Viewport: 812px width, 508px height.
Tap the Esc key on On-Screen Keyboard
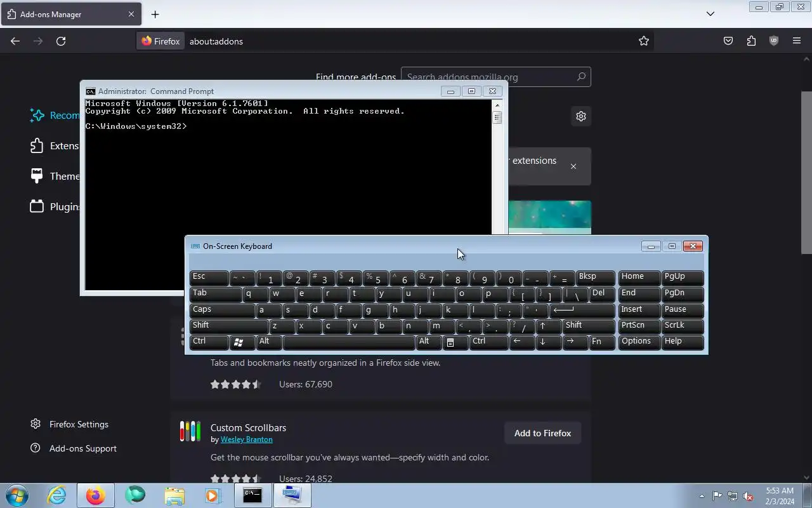coord(209,277)
